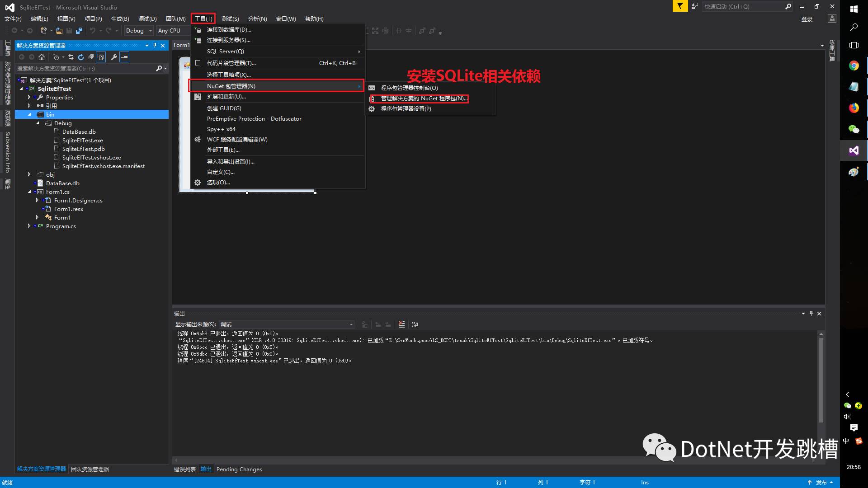Choose 选项(O) in the Tools menu
Screen dimensions: 868x488
218,183
